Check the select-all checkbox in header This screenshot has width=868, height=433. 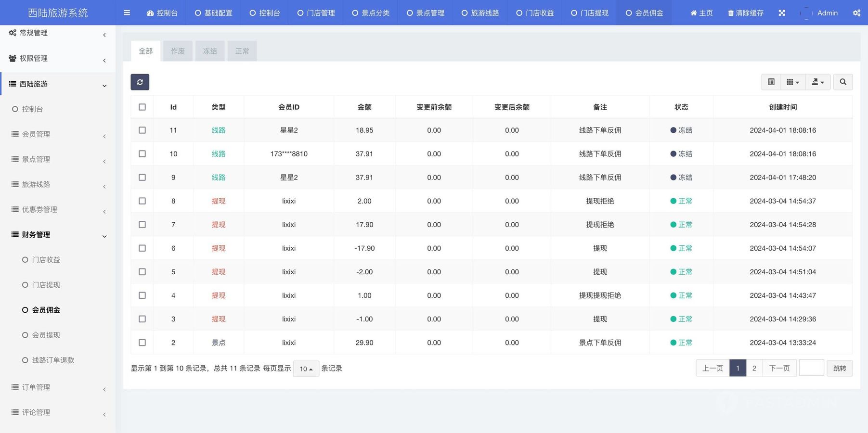click(x=142, y=107)
